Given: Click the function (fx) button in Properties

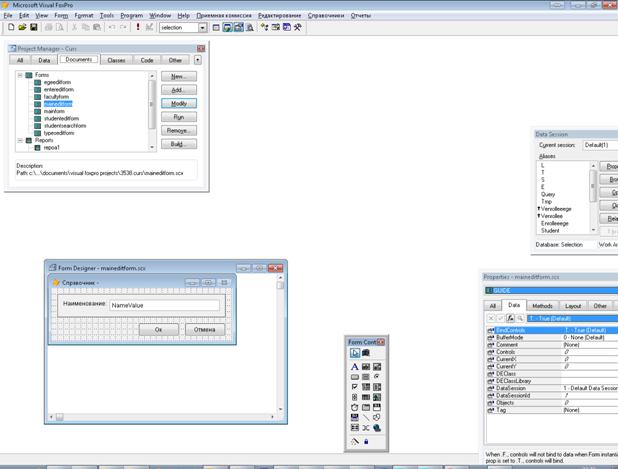Looking at the screenshot, I should 510,318.
